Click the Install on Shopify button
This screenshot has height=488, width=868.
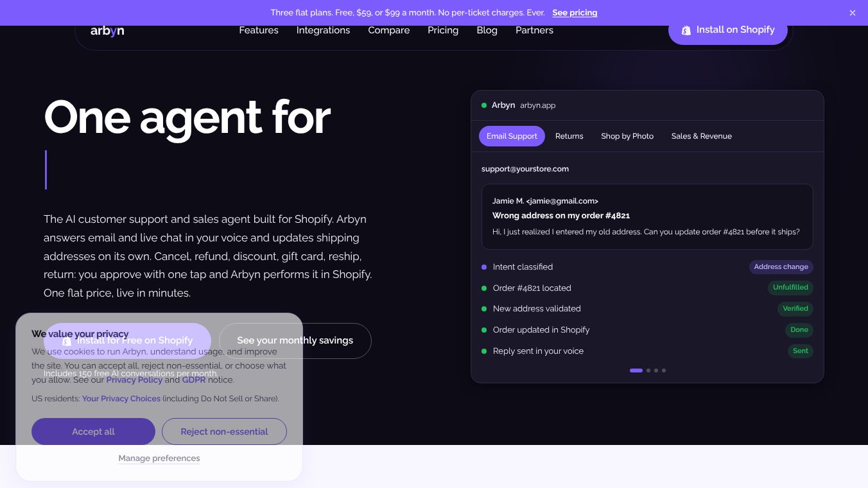pos(728,30)
